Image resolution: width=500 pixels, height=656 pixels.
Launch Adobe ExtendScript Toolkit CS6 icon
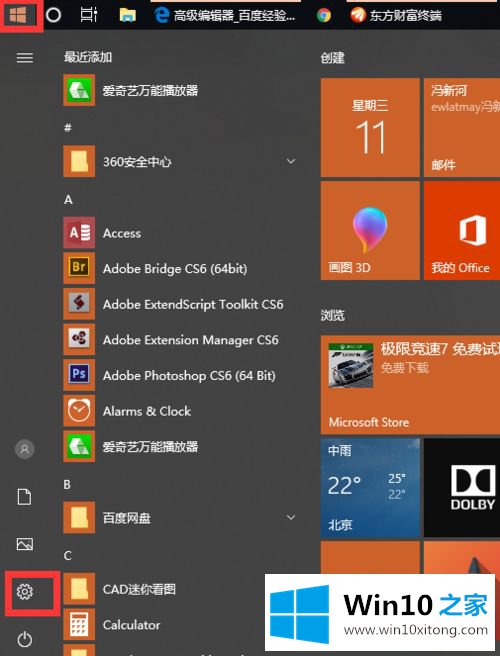click(x=79, y=304)
